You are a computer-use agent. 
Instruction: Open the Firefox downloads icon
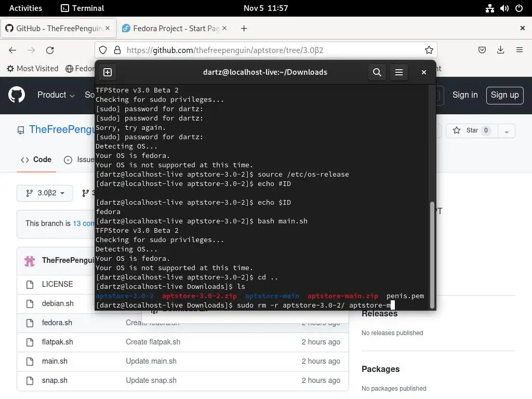pyautogui.click(x=500, y=50)
